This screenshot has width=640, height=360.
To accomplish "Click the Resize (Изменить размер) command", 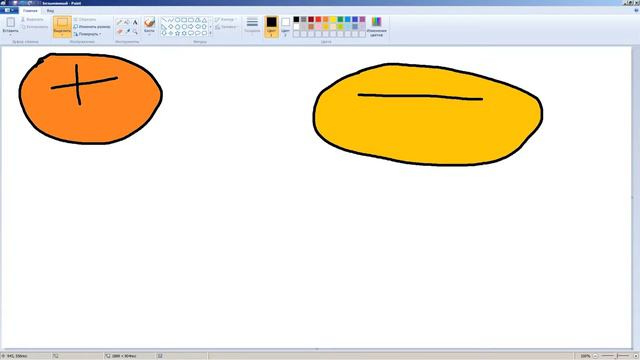I will (x=92, y=27).
